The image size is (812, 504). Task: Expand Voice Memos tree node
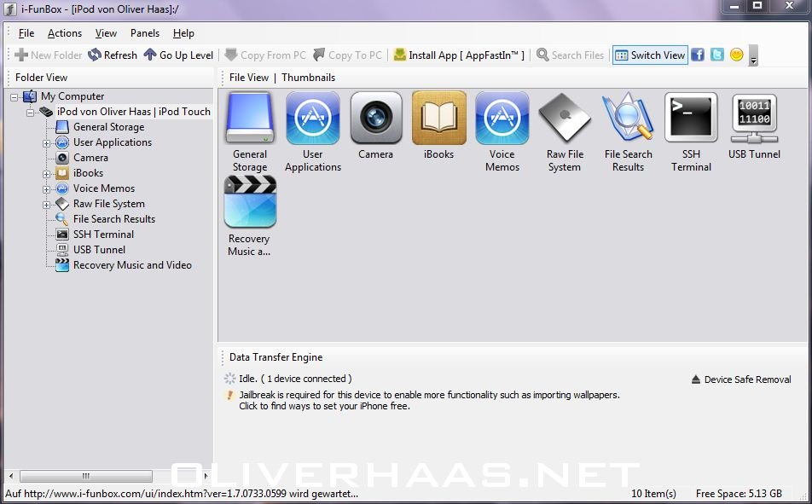click(47, 189)
